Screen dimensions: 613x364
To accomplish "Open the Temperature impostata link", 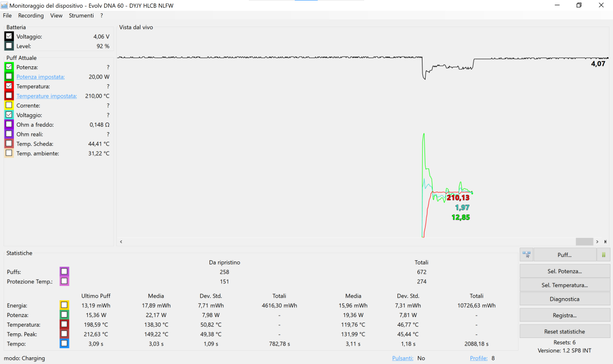I will click(x=46, y=96).
